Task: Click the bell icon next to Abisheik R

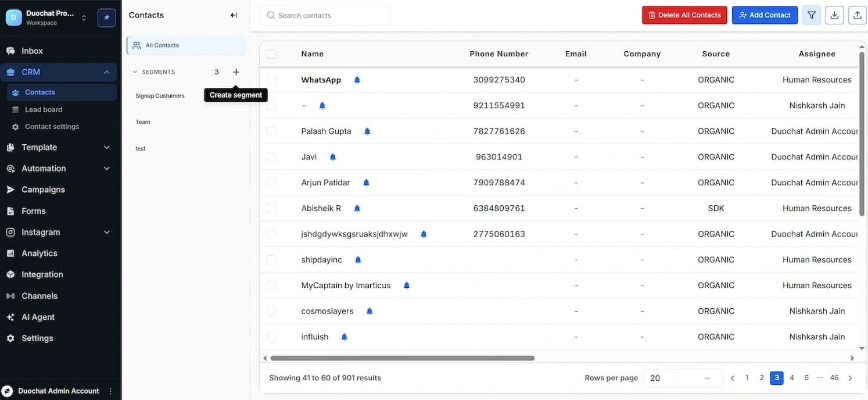Action: [x=357, y=208]
